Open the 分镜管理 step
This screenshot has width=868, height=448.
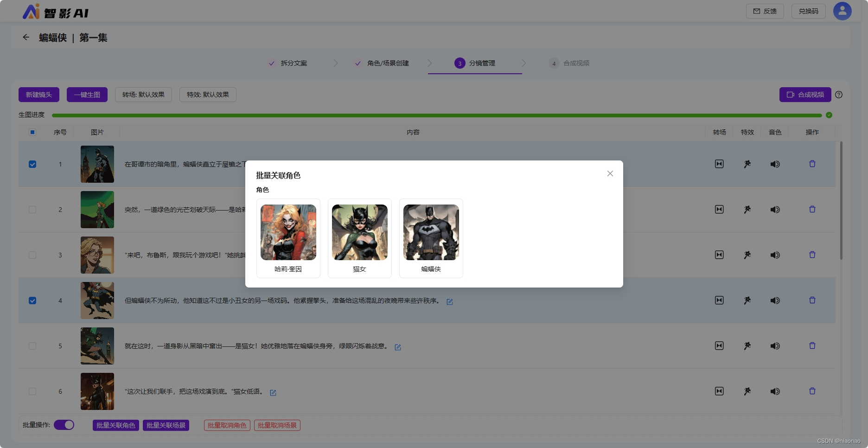[475, 63]
